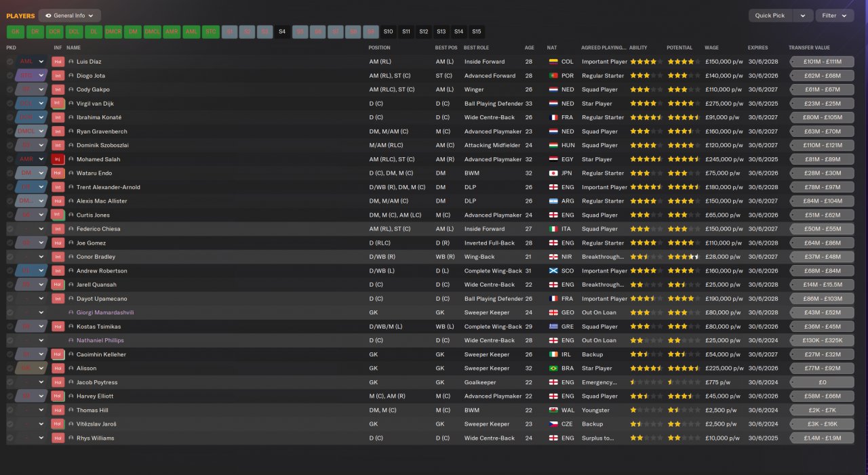
Task: Toggle the picked checkmark for Diogo Jota
Action: click(x=9, y=76)
